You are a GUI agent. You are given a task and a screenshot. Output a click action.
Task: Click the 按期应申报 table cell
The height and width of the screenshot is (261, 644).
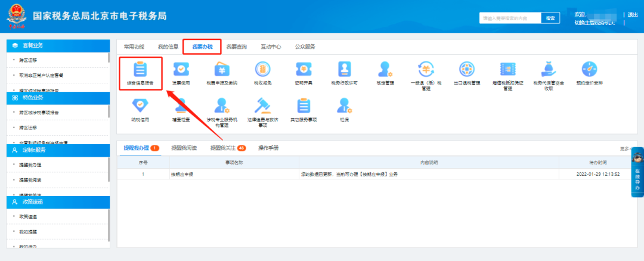point(234,174)
